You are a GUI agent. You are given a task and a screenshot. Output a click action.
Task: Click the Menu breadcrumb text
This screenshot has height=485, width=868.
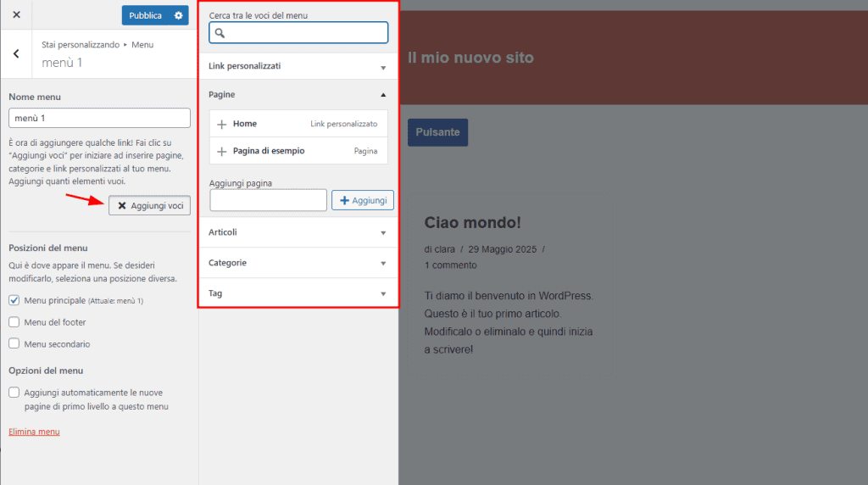click(x=142, y=45)
